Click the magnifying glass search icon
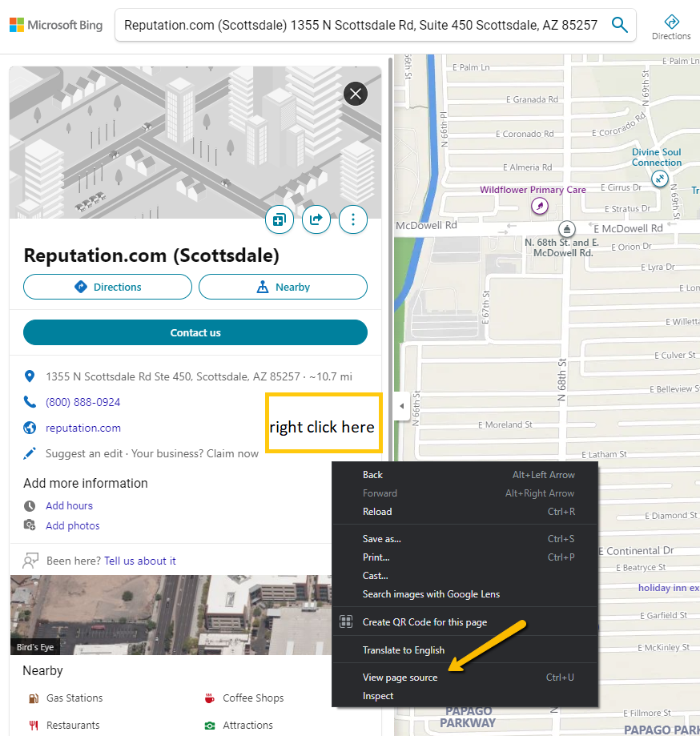Screen dimensions: 700x736 (619, 25)
